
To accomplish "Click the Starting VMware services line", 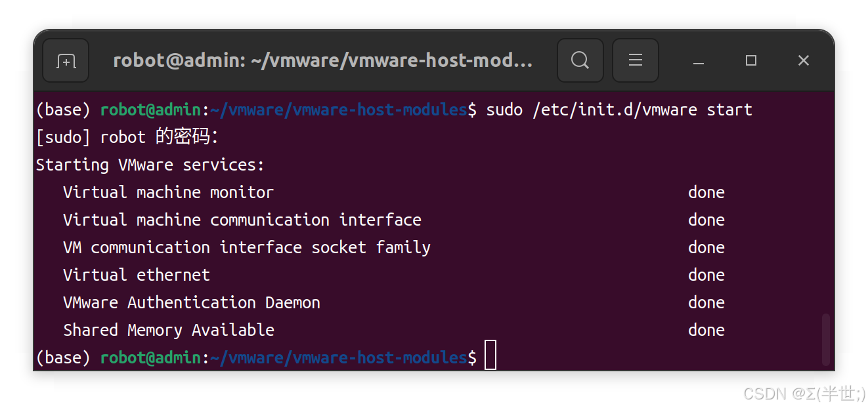I will (150, 164).
